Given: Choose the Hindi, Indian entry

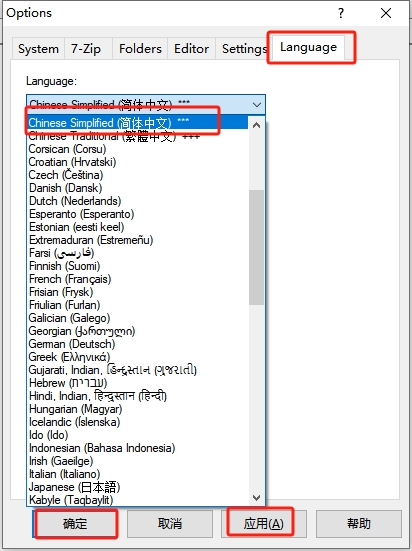Looking at the screenshot, I should coord(138,396).
